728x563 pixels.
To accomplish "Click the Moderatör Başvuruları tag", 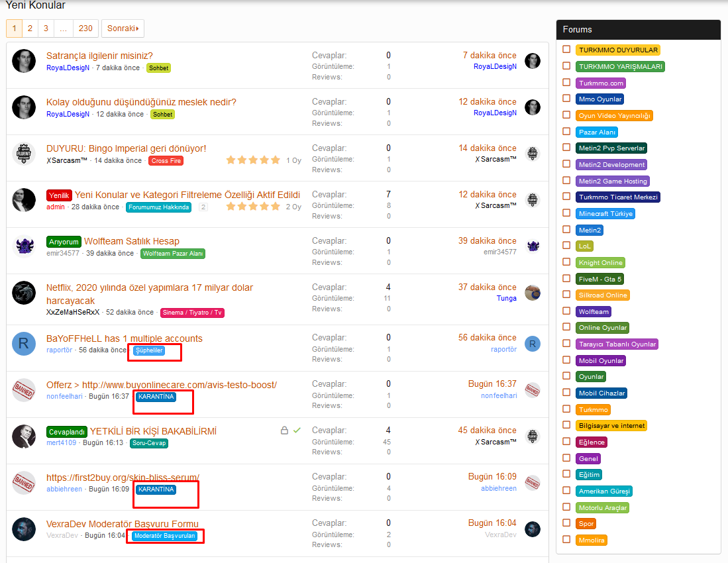I will point(165,536).
